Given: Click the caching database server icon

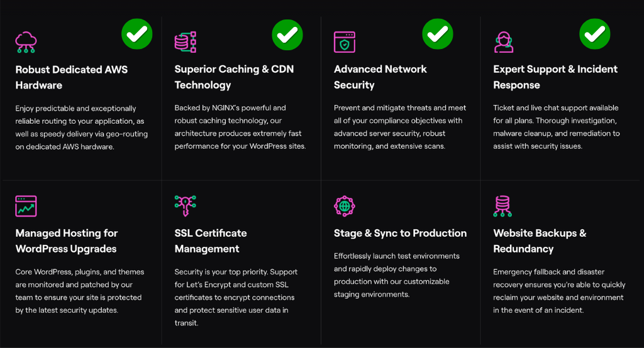Looking at the screenshot, I should click(x=186, y=42).
